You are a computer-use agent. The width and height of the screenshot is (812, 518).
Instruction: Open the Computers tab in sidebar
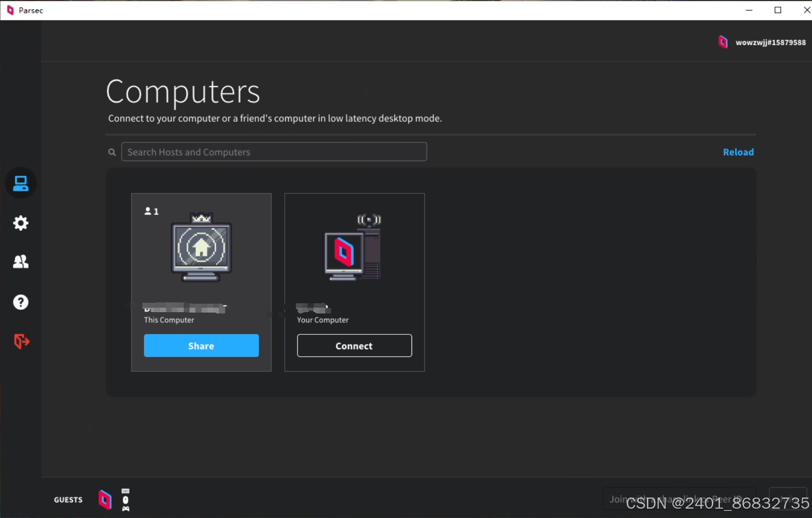[x=20, y=183]
